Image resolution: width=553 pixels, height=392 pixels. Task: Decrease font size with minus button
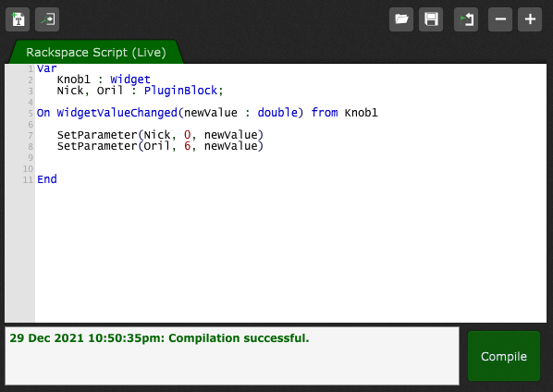(500, 19)
